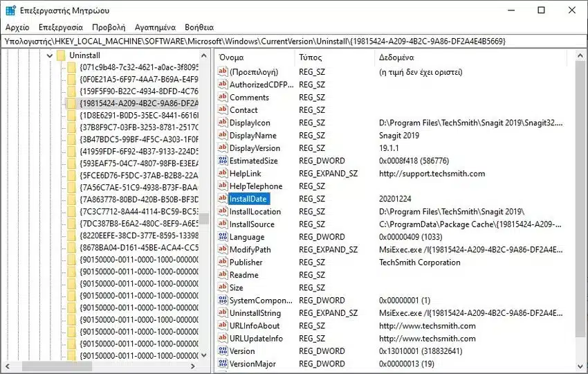Screen dimensions: 588x374
Task: Click the 20201224 data cell
Action: pyautogui.click(x=395, y=199)
